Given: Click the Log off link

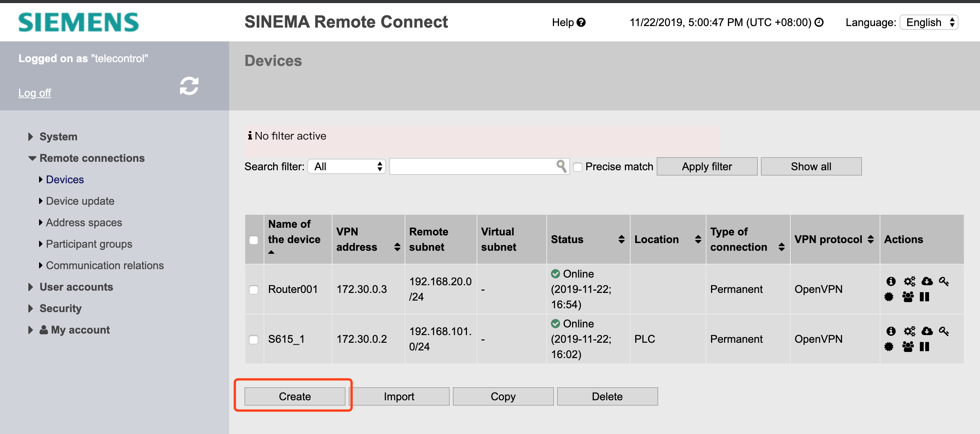Looking at the screenshot, I should (34, 93).
